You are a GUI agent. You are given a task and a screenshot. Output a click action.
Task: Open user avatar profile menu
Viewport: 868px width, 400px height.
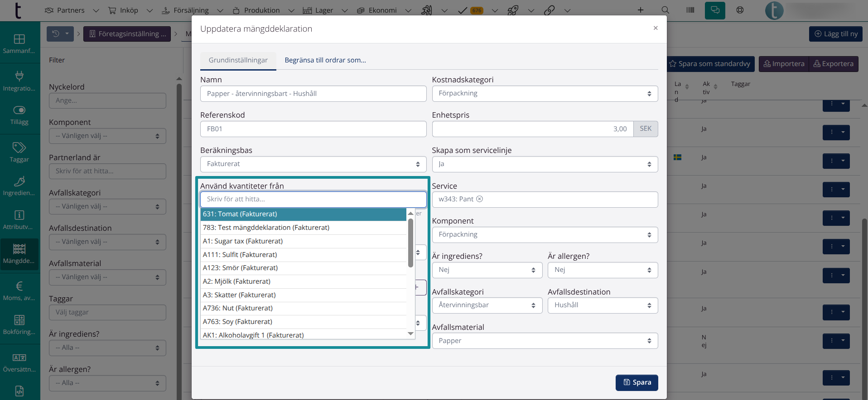(x=774, y=10)
